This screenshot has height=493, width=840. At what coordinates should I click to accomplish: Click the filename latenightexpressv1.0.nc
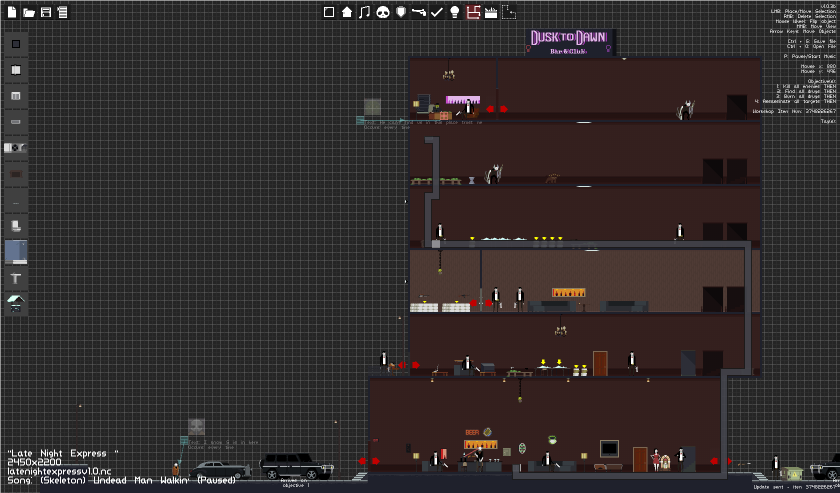(59, 472)
